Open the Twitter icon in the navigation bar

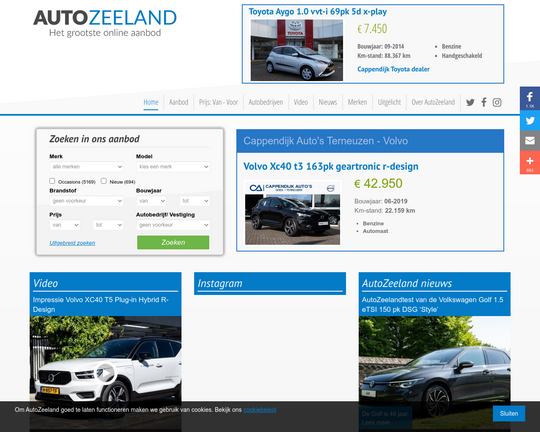470,102
